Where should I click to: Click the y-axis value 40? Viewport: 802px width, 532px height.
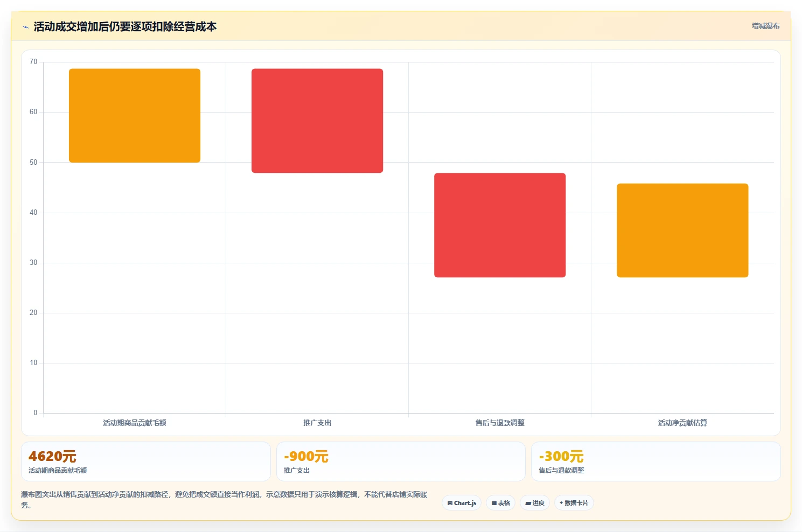coord(33,212)
